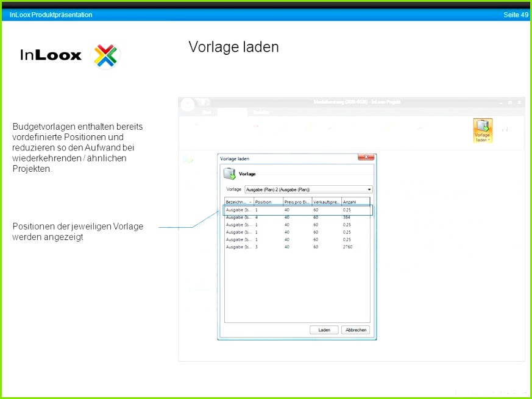Close the faded InLoox-Projekt window
The image size is (532, 399).
click(x=519, y=102)
